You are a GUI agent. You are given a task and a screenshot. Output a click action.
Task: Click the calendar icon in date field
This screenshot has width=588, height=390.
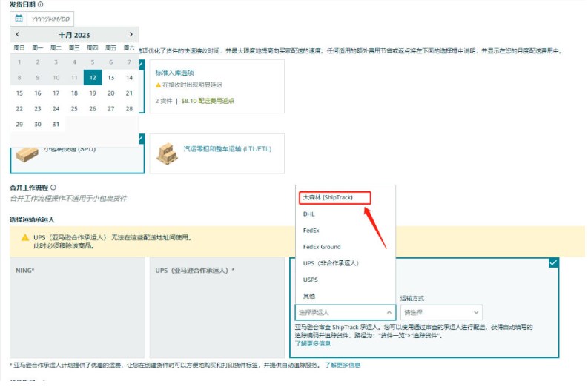18,19
